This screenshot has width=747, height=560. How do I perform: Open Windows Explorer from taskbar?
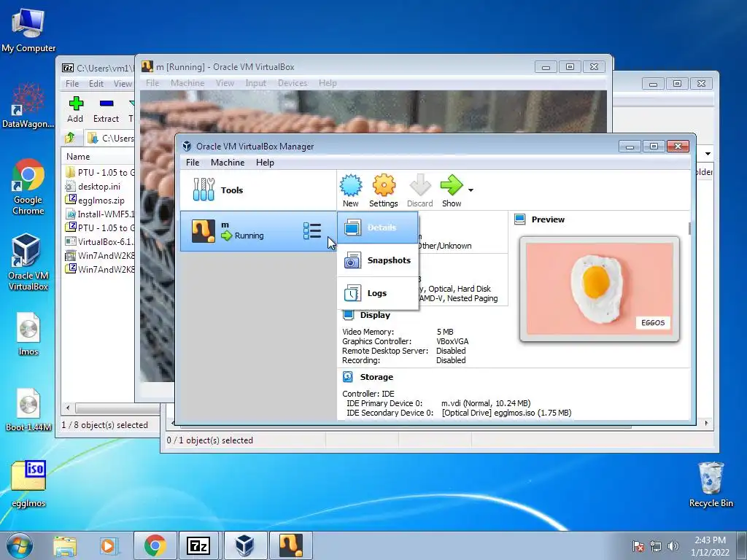tap(65, 545)
